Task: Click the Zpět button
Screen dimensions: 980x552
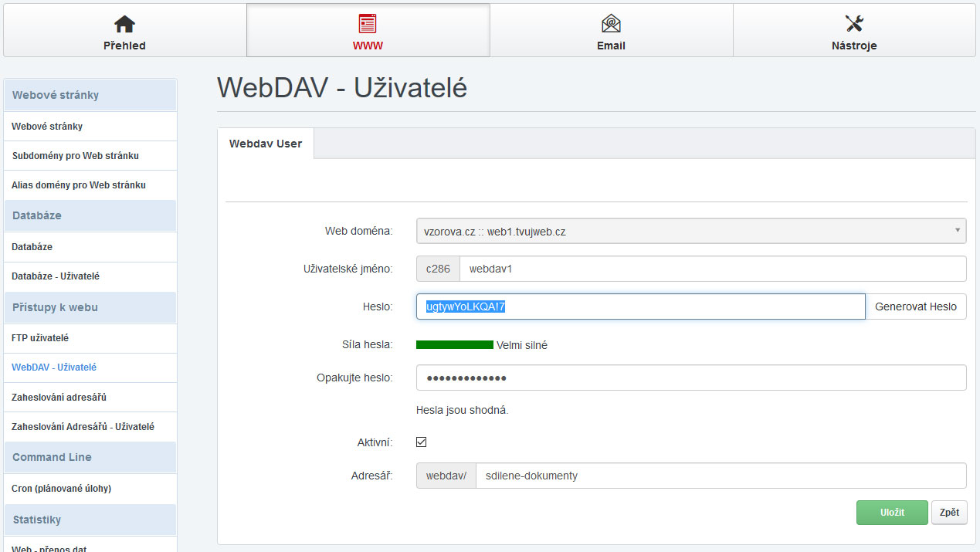Action: (949, 513)
